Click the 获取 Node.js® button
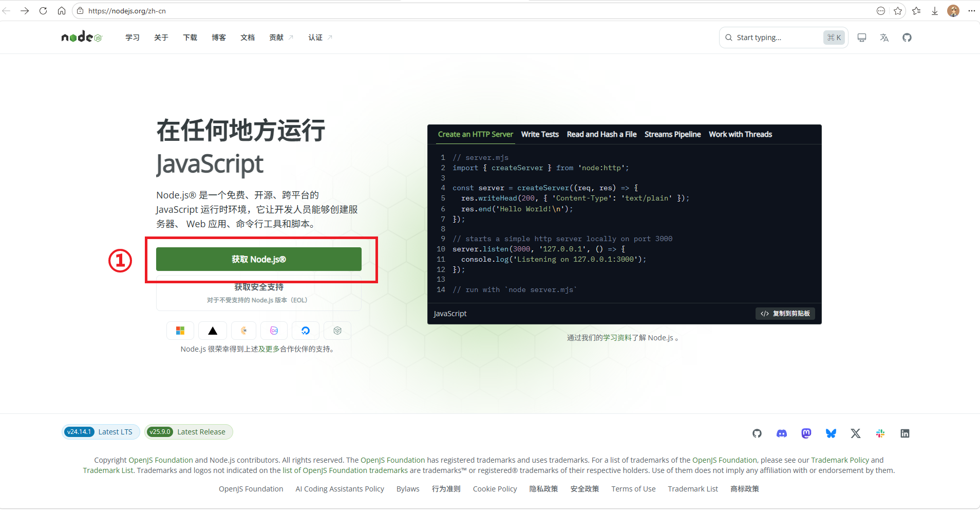 click(258, 259)
